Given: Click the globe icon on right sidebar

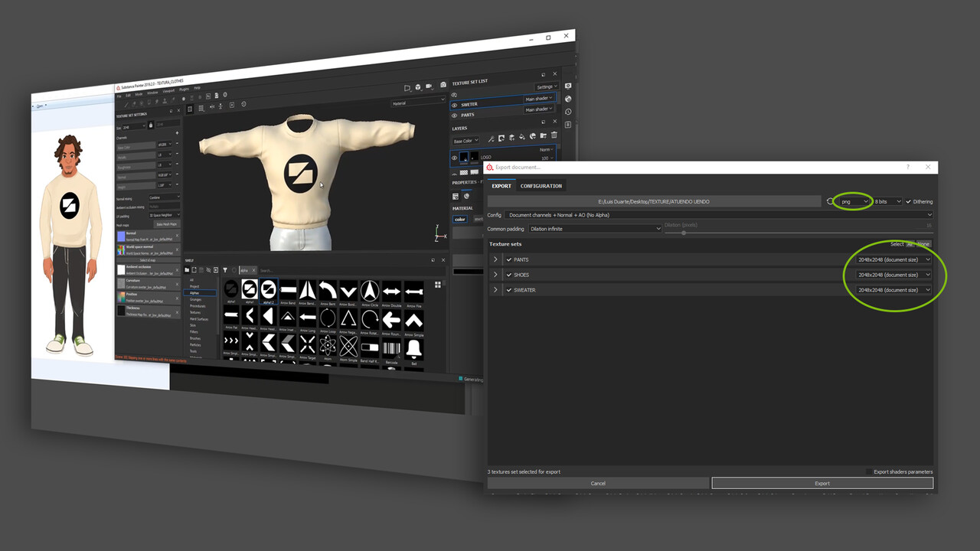Looking at the screenshot, I should (568, 99).
